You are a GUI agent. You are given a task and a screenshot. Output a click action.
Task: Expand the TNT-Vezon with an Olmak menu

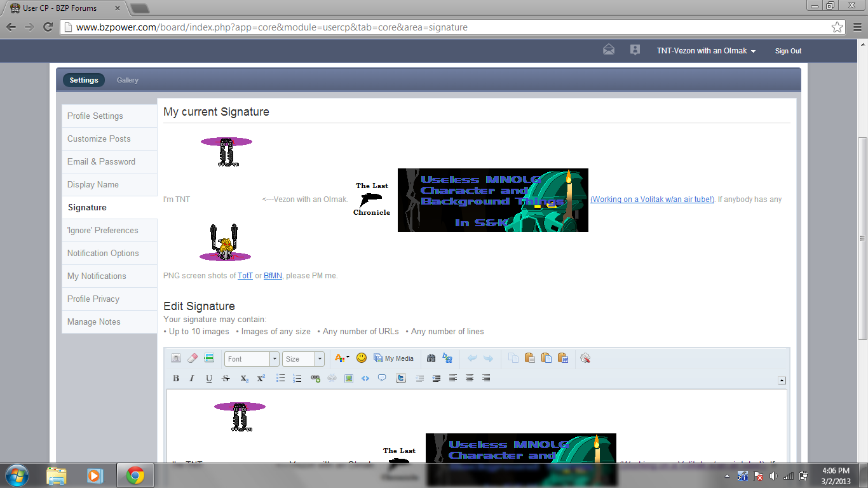[706, 51]
